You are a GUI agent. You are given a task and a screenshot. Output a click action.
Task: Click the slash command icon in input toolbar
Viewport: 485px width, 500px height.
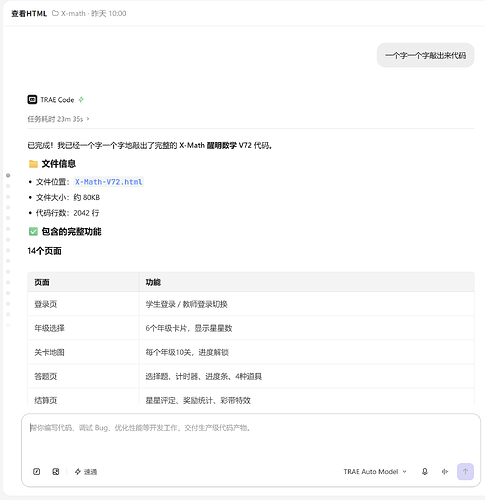[x=37, y=471]
